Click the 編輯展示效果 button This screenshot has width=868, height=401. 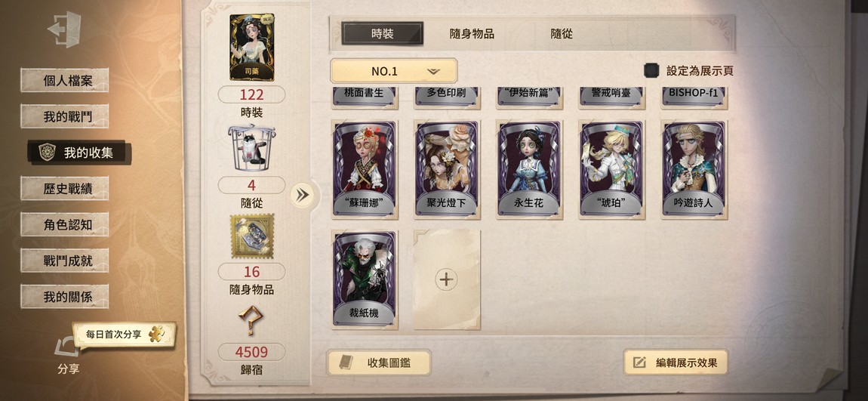click(676, 362)
